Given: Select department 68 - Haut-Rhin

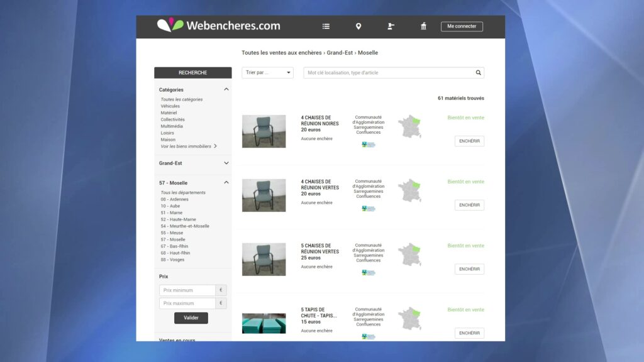Looking at the screenshot, I should [x=175, y=253].
